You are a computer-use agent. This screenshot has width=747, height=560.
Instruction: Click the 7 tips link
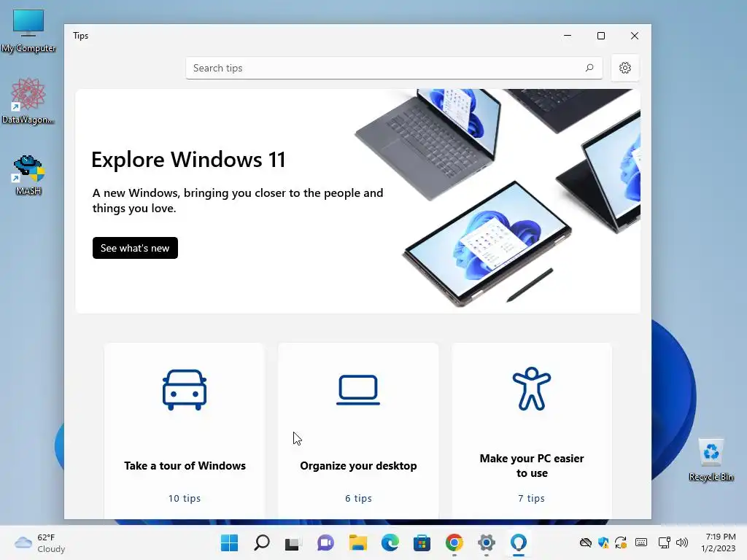(532, 498)
